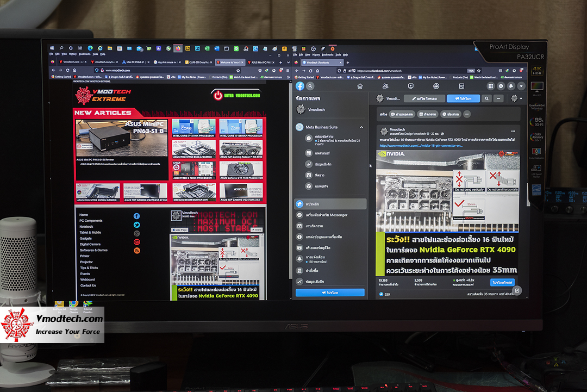The height and width of the screenshot is (392, 587).
Task: Open three-dot menu on Vmodtech post
Action: pos(513,131)
